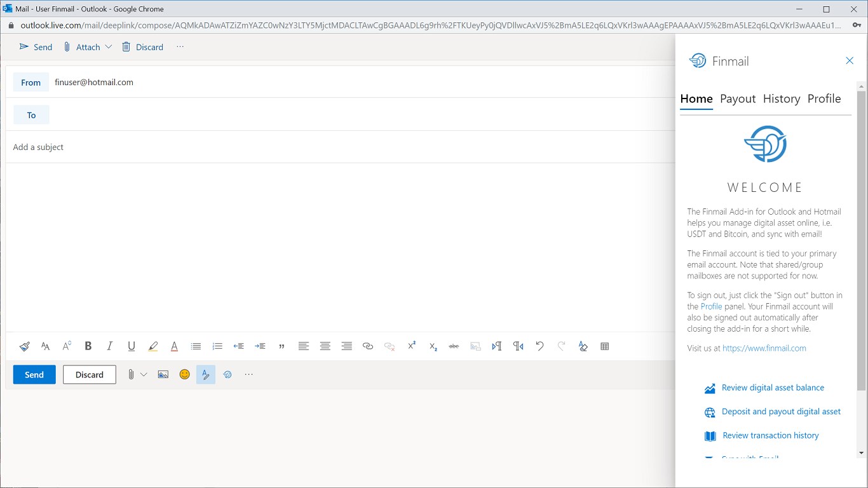Viewport: 868px width, 488px height.
Task: Click the site lock icon
Action: click(10, 25)
